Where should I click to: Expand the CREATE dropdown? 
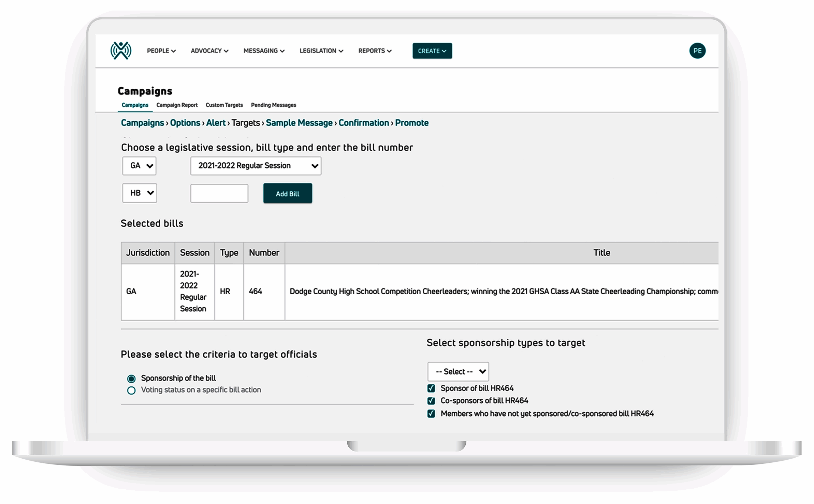tap(432, 51)
